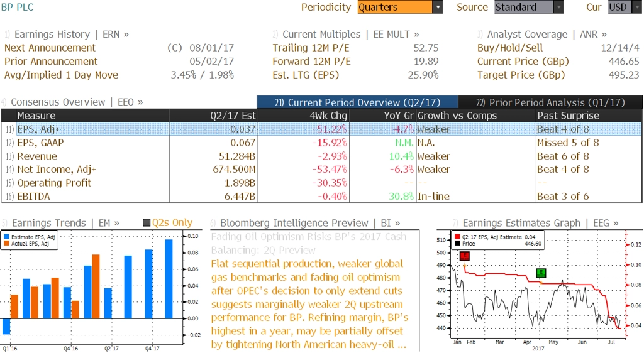Screen dimensions: 644x353
Task: Open Earnings Trends EM link
Action: (65, 223)
